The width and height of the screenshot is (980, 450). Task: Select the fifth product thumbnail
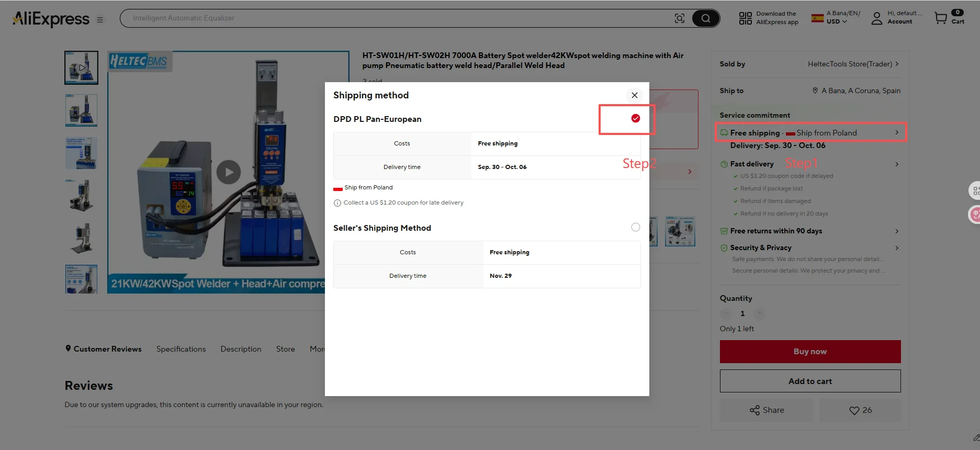[81, 239]
